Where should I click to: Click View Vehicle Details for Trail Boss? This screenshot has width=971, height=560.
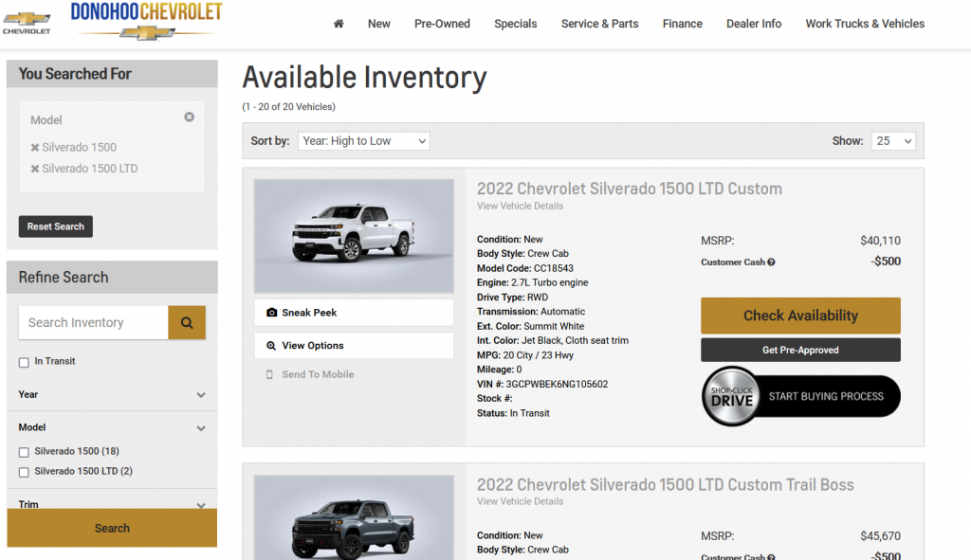pyautogui.click(x=521, y=502)
